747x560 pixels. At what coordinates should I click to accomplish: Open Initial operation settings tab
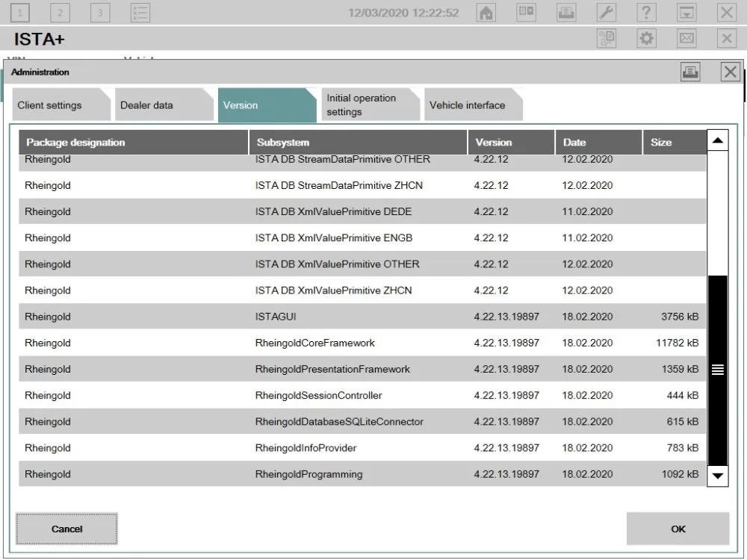click(362, 105)
